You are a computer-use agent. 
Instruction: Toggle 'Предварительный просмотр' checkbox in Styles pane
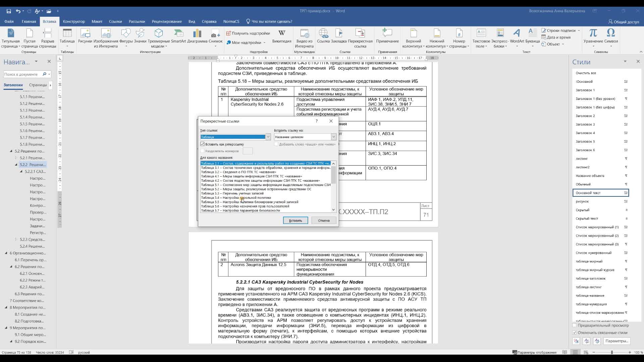pos(574,325)
